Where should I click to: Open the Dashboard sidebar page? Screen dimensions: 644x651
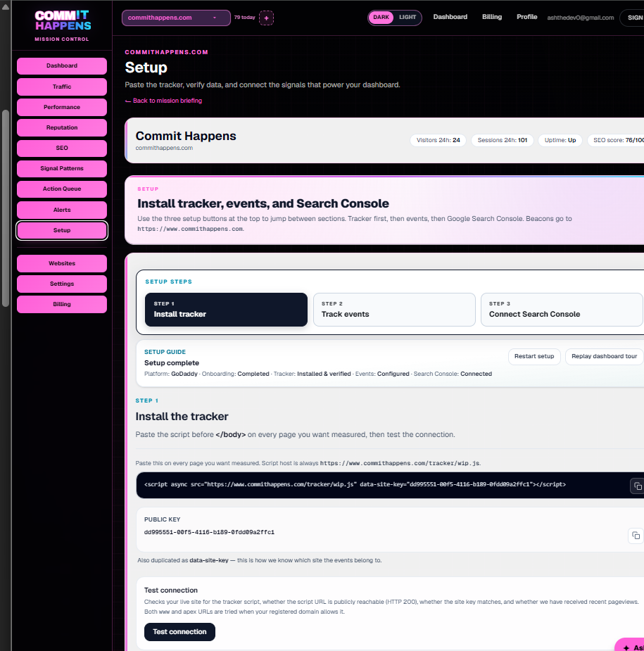tap(62, 66)
